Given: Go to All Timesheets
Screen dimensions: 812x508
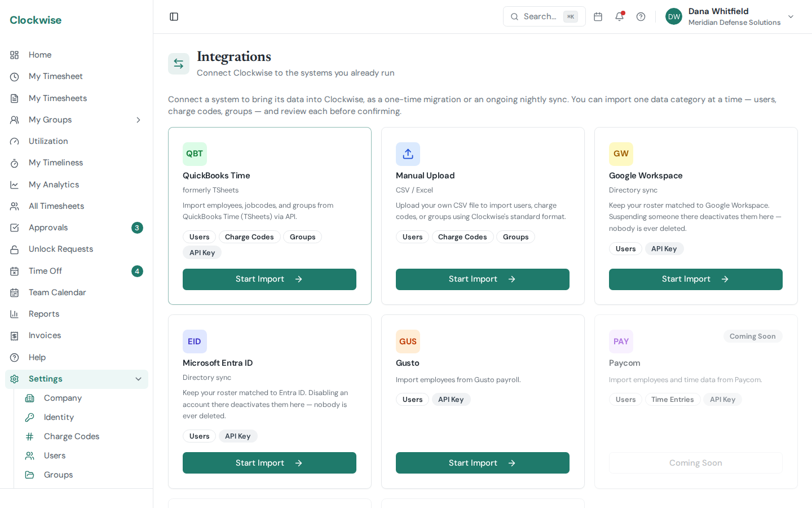Looking at the screenshot, I should [x=77, y=206].
